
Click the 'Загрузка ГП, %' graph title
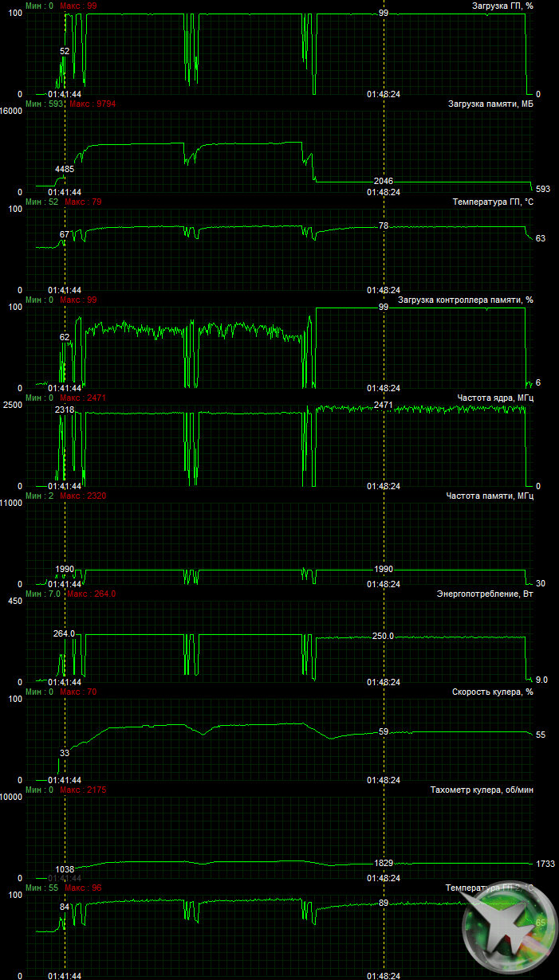tap(502, 6)
